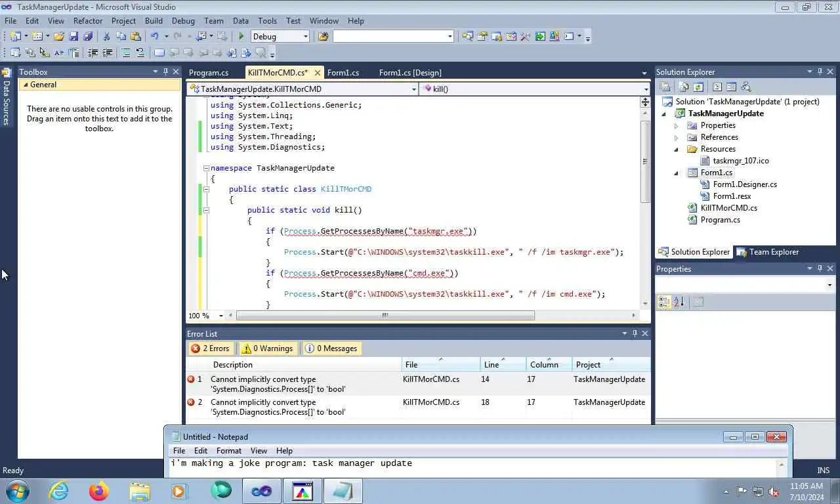This screenshot has width=840, height=504.
Task: Click the Increase Line Indent icon
Action: pyautogui.click(x=107, y=53)
